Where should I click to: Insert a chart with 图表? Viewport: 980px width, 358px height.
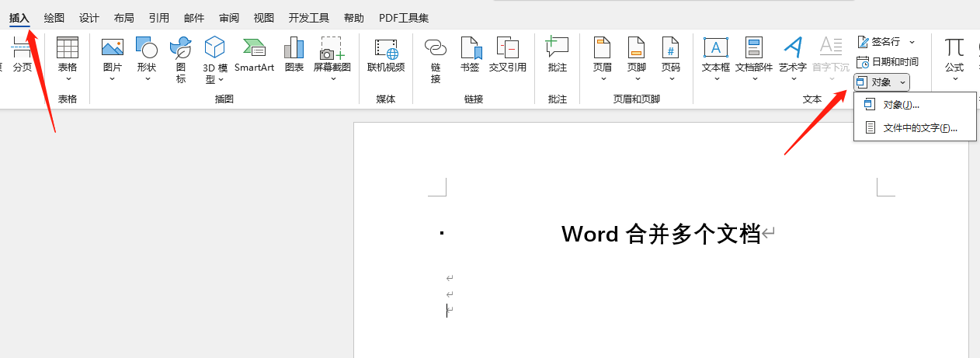tap(294, 54)
